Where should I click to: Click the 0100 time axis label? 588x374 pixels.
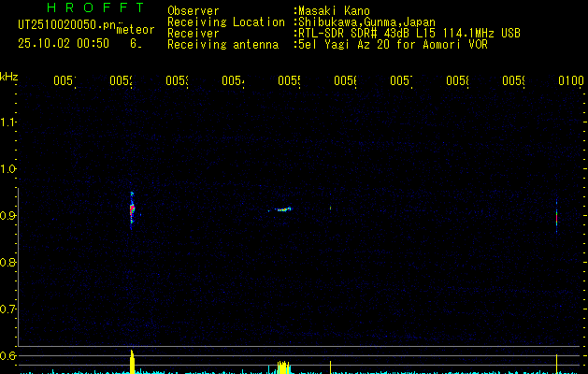[x=571, y=80]
